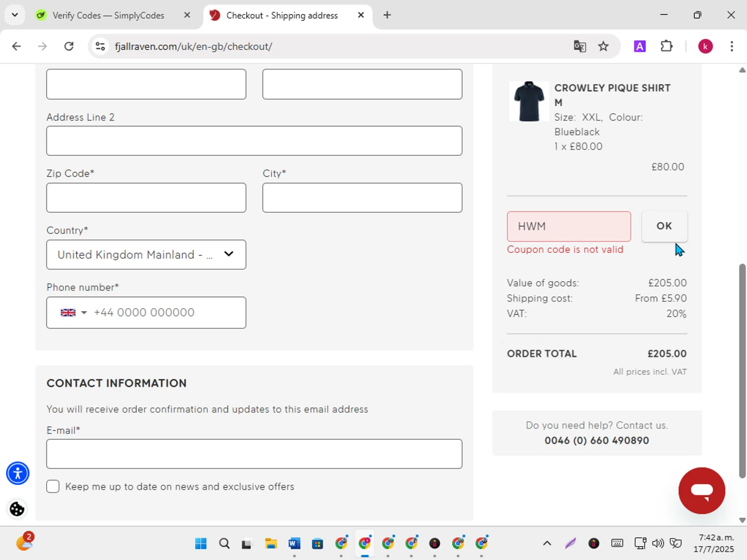
Task: Open the accessibility widget icon
Action: [18, 473]
